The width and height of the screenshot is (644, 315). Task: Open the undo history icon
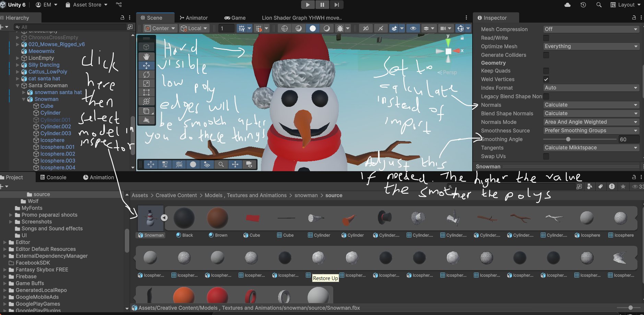click(x=583, y=5)
